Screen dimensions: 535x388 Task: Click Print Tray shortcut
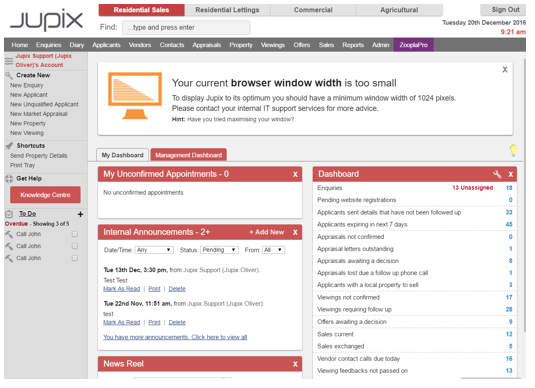coord(22,165)
